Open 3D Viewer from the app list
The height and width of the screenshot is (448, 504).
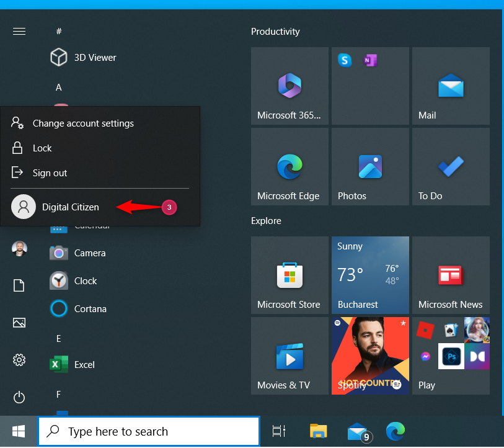point(84,57)
